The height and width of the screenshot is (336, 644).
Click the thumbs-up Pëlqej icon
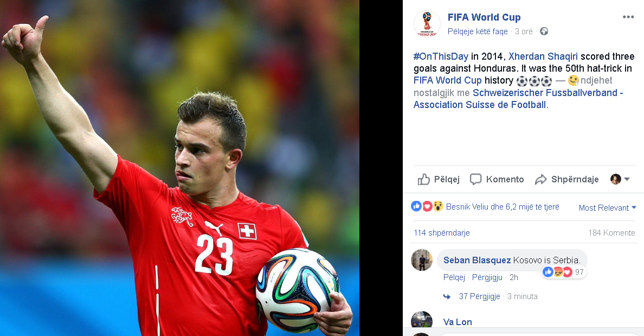(423, 179)
